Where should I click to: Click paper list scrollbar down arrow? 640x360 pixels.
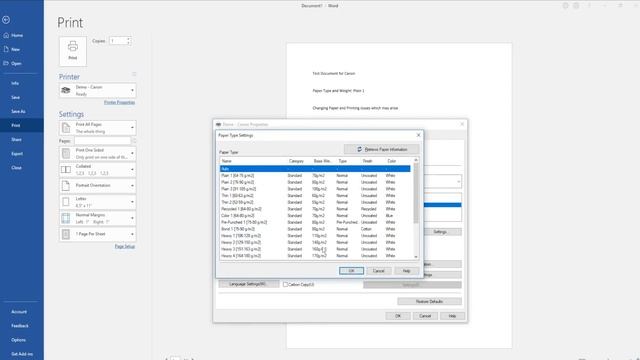click(x=416, y=257)
